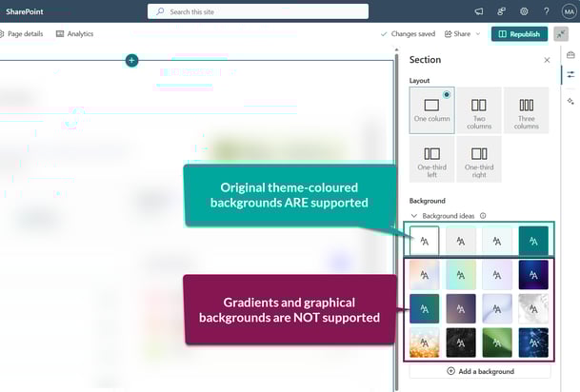This screenshot has height=392, width=580.
Task: Open the MA account profile menu
Action: pyautogui.click(x=569, y=11)
